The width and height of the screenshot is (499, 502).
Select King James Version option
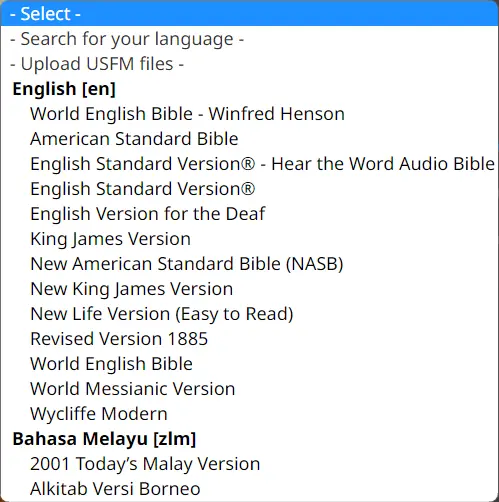click(x=249, y=239)
